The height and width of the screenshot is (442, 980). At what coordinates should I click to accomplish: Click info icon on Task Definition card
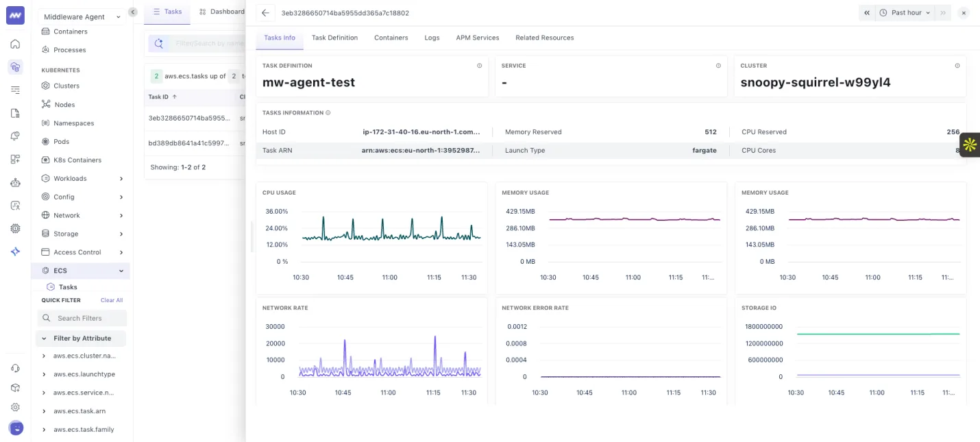click(x=480, y=66)
